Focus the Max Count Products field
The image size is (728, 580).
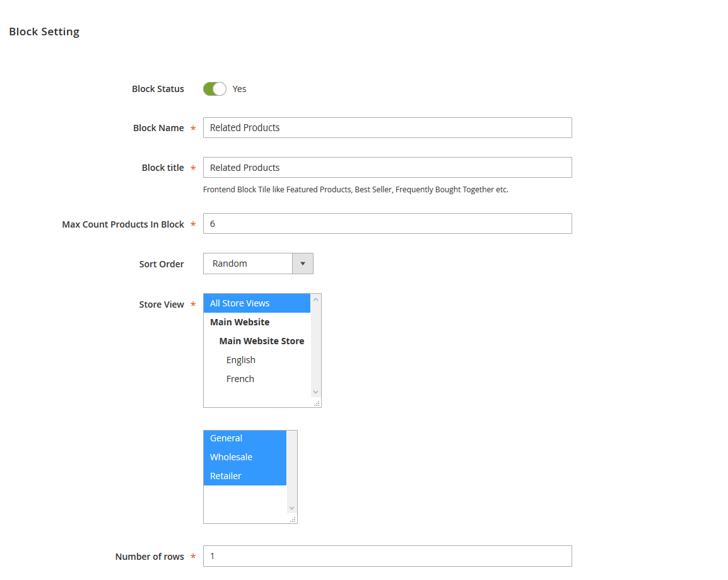(387, 224)
